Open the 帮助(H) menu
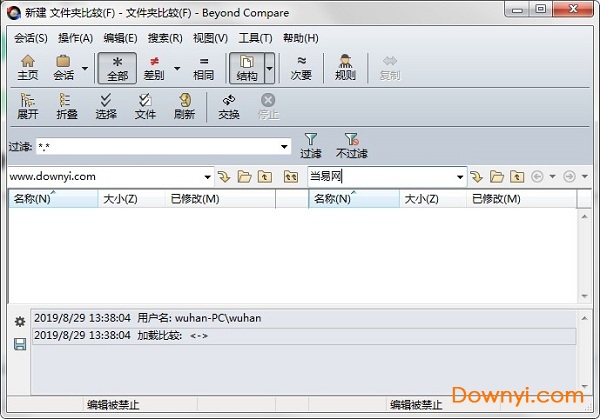This screenshot has height=419, width=600. [301, 38]
